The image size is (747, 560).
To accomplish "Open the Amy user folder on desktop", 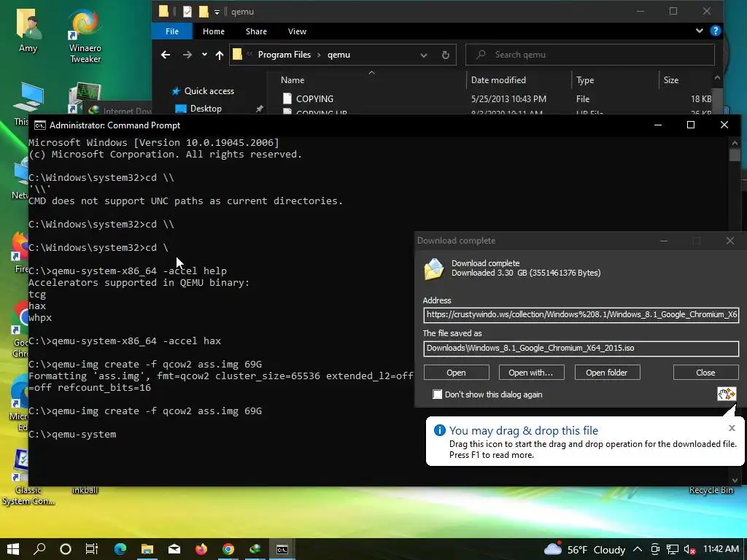I will tap(28, 31).
